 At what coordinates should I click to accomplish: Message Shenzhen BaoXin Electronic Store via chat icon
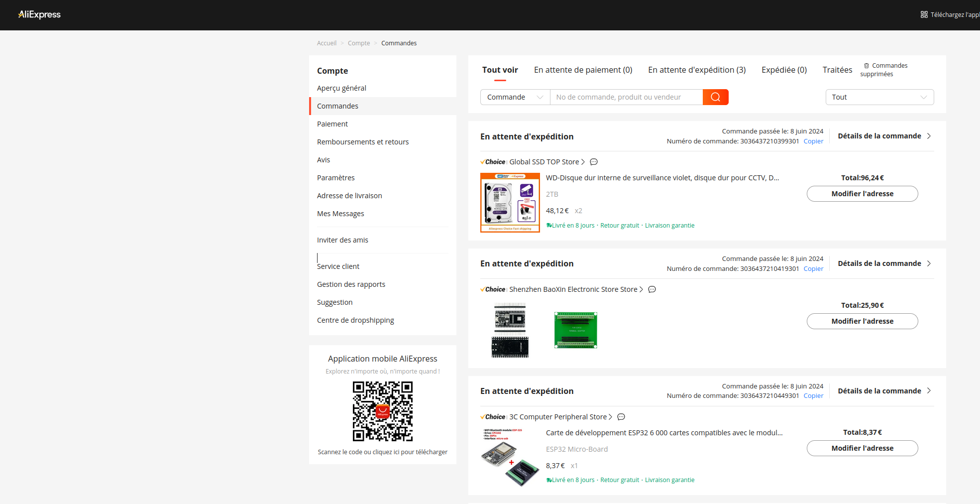point(652,289)
